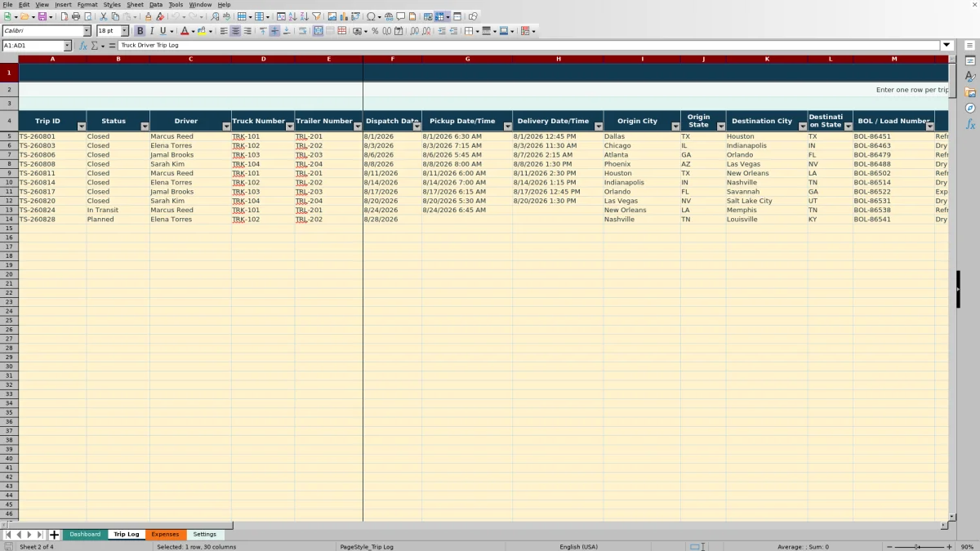This screenshot has width=980, height=551.
Task: Open the Format menu
Action: click(x=87, y=4)
